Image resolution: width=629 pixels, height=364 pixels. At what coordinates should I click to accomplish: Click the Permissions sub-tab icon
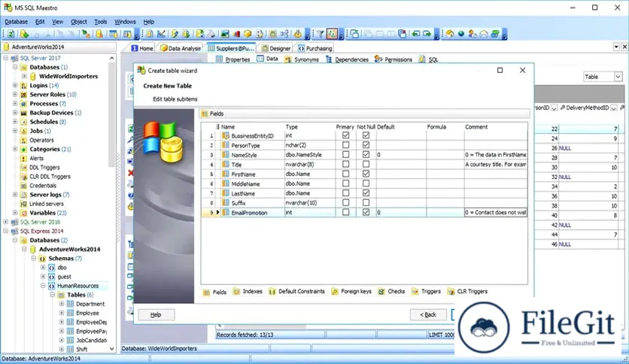point(378,59)
